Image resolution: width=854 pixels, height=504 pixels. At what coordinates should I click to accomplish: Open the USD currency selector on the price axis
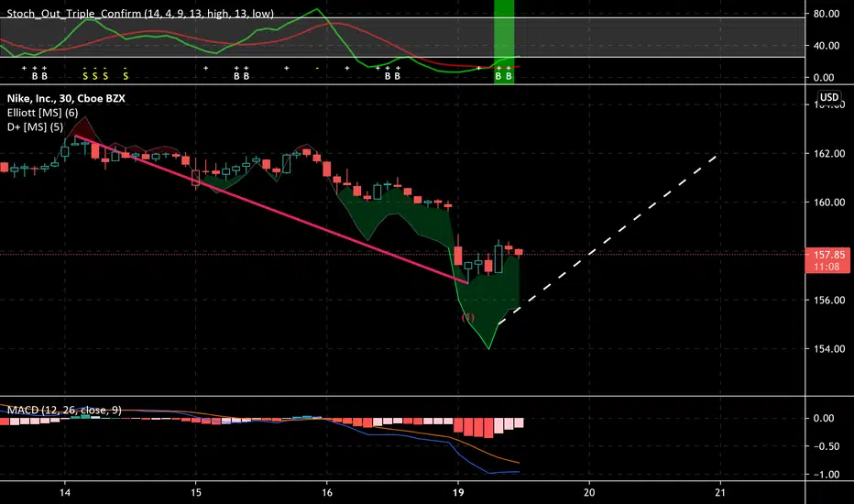[x=829, y=97]
